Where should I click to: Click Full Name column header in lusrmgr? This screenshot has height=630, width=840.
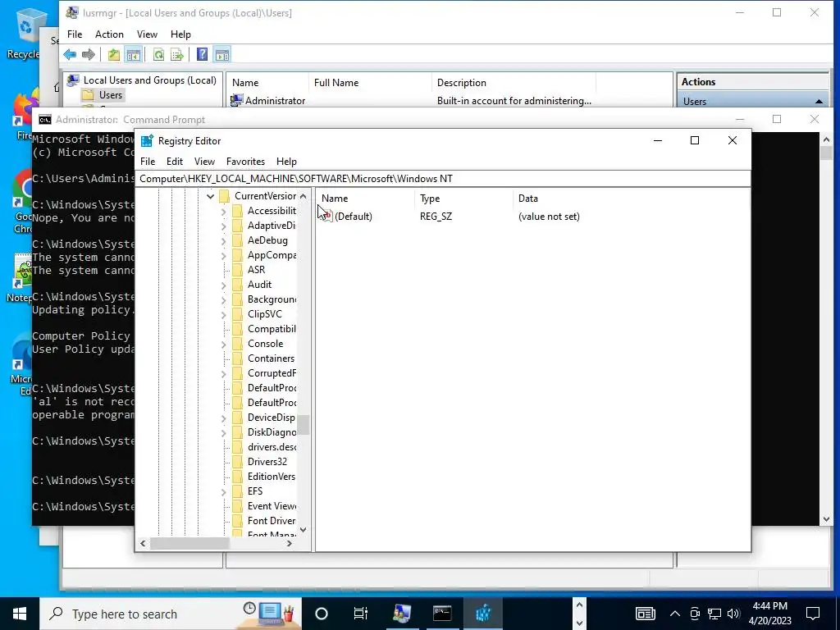click(x=370, y=83)
